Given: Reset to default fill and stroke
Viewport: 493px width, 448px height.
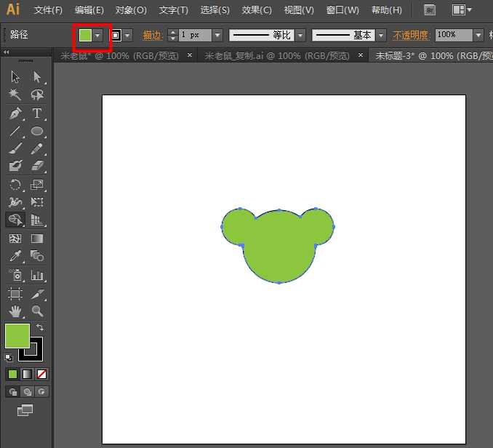Looking at the screenshot, I should click(x=9, y=358).
